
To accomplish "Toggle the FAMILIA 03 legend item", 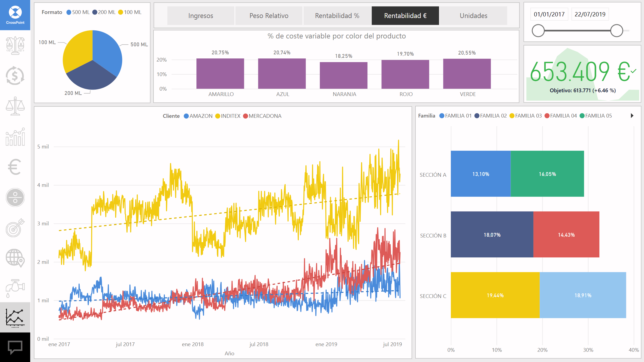I will [x=526, y=116].
